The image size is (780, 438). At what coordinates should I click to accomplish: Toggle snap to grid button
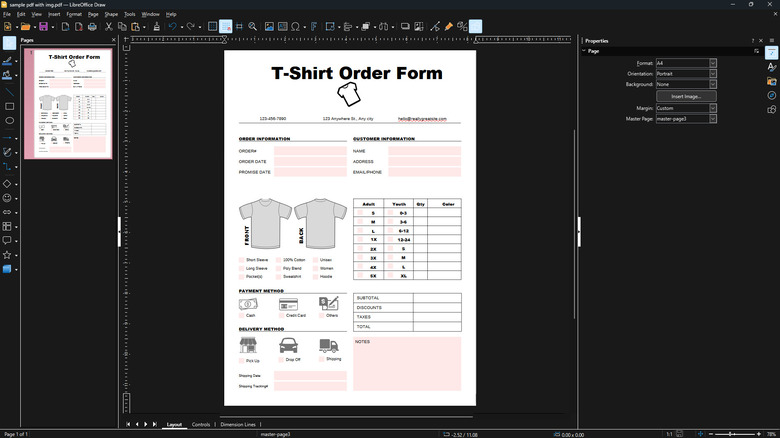226,27
